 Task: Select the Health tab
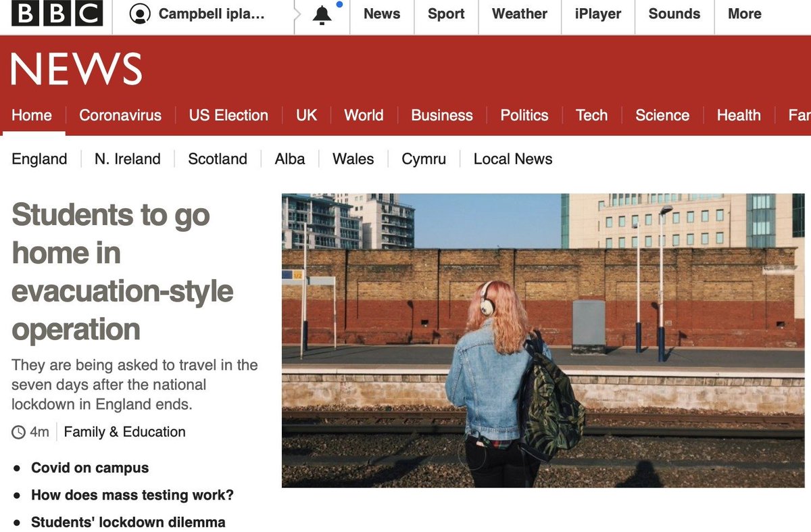(739, 116)
